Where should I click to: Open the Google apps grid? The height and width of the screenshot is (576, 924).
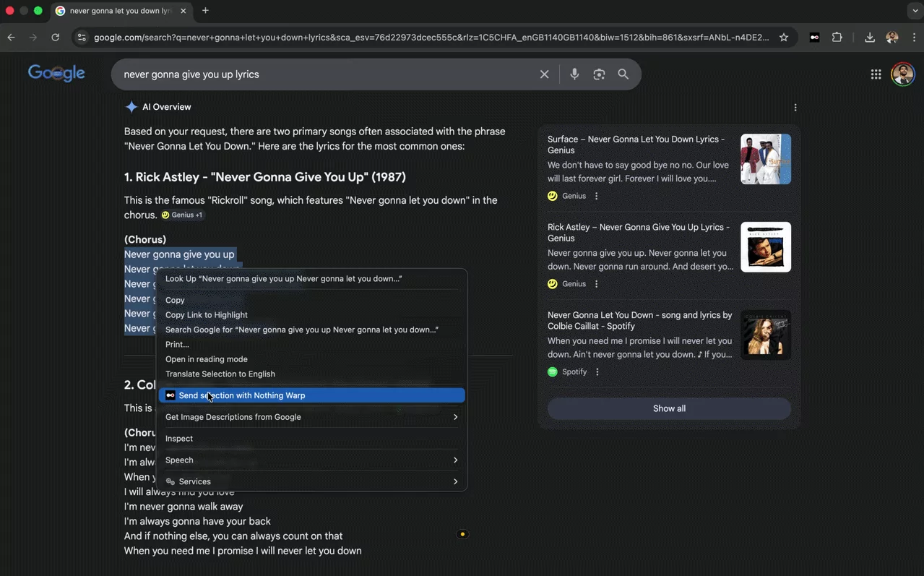coord(876,74)
